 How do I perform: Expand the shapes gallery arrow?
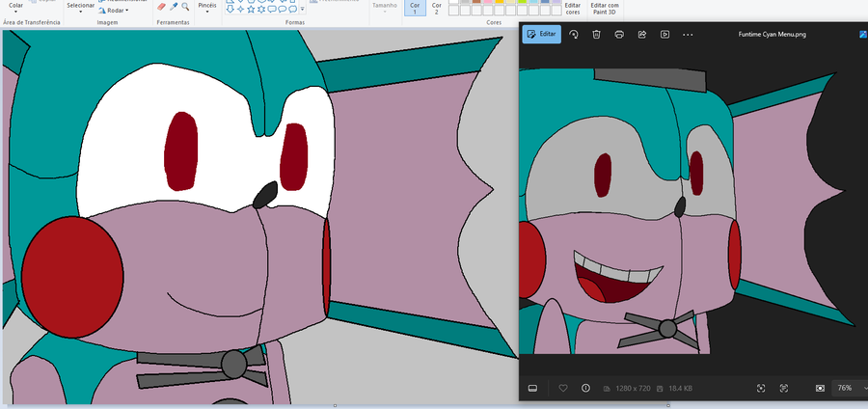(x=302, y=9)
